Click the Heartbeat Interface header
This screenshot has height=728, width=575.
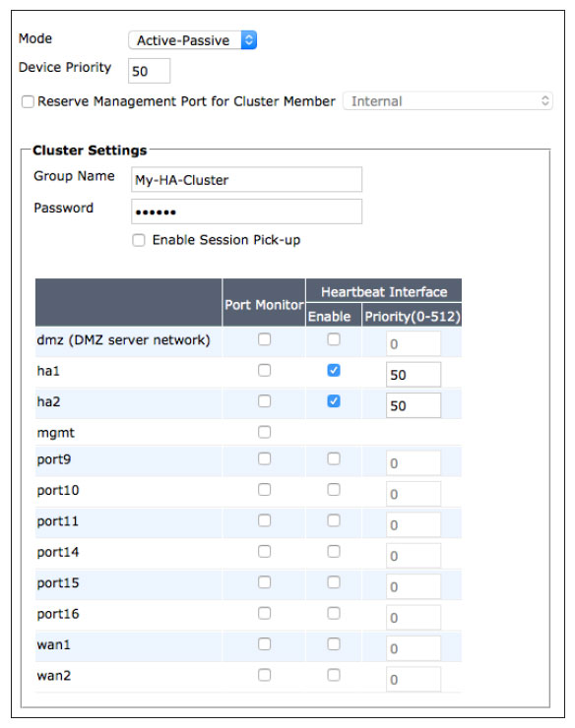(384, 291)
